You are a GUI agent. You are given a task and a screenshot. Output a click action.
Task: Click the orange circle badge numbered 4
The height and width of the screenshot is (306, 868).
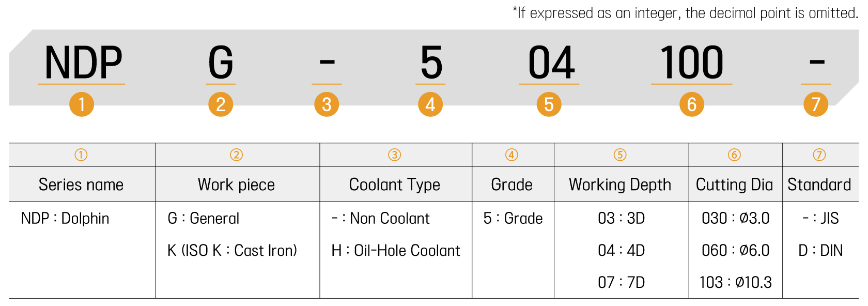[x=430, y=104]
